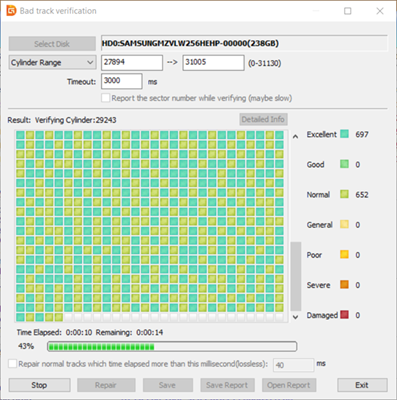Click the Exit button

click(x=362, y=385)
